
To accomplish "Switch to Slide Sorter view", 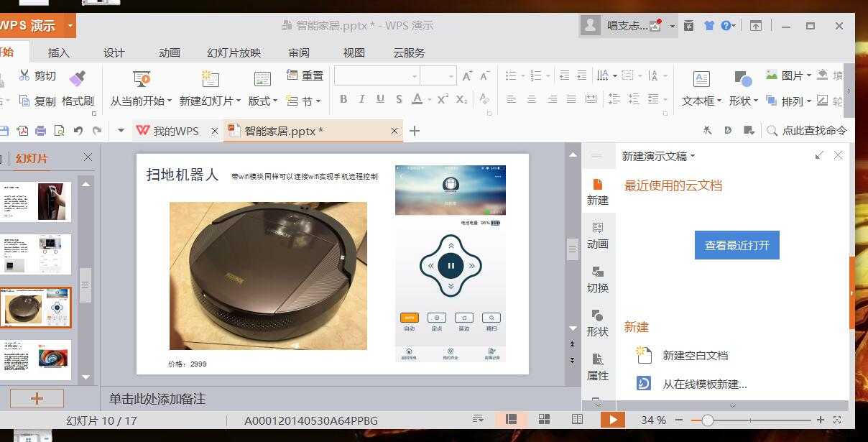I will pyautogui.click(x=544, y=420).
